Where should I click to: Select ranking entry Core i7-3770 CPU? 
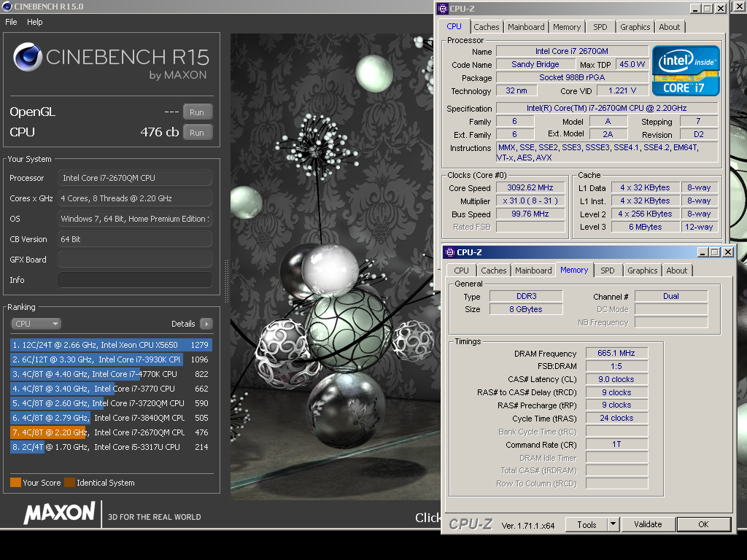[x=111, y=389]
